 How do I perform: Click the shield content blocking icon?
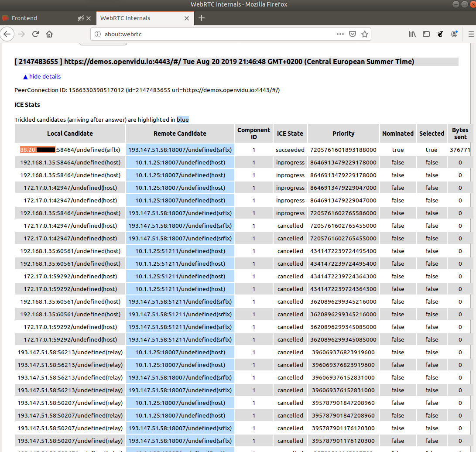pyautogui.click(x=353, y=34)
